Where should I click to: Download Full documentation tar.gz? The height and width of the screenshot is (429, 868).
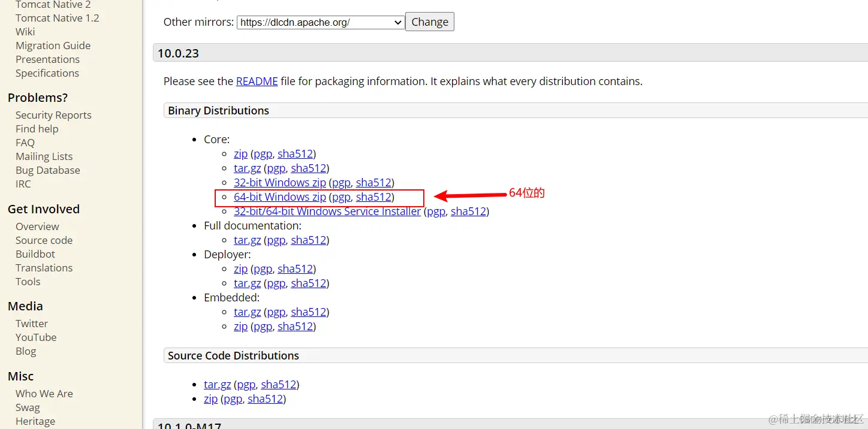tap(248, 240)
